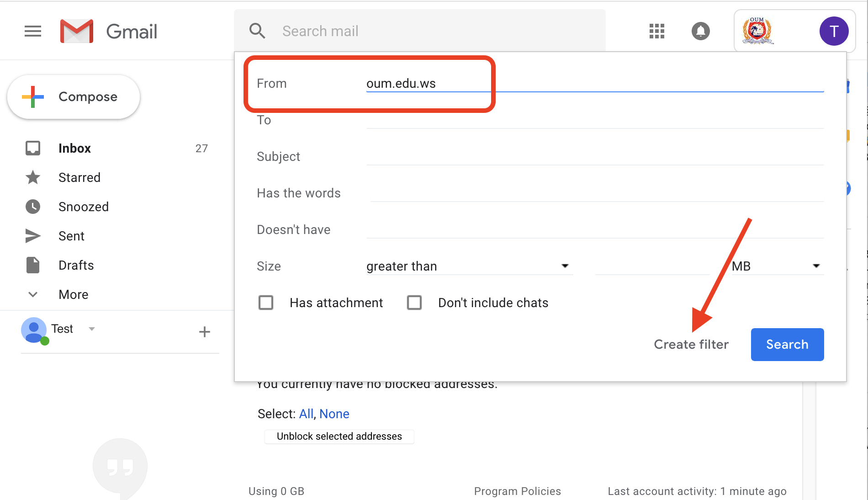The image size is (868, 500).
Task: Open the Google apps grid
Action: pos(656,31)
